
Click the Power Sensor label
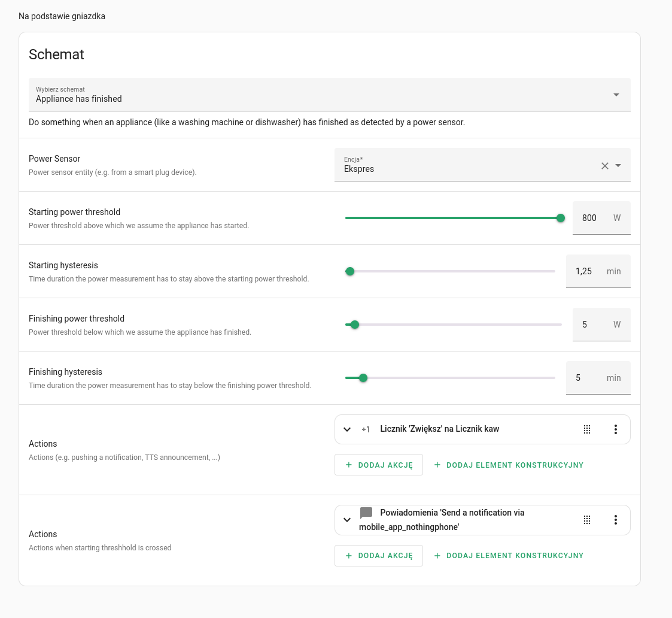click(x=54, y=159)
